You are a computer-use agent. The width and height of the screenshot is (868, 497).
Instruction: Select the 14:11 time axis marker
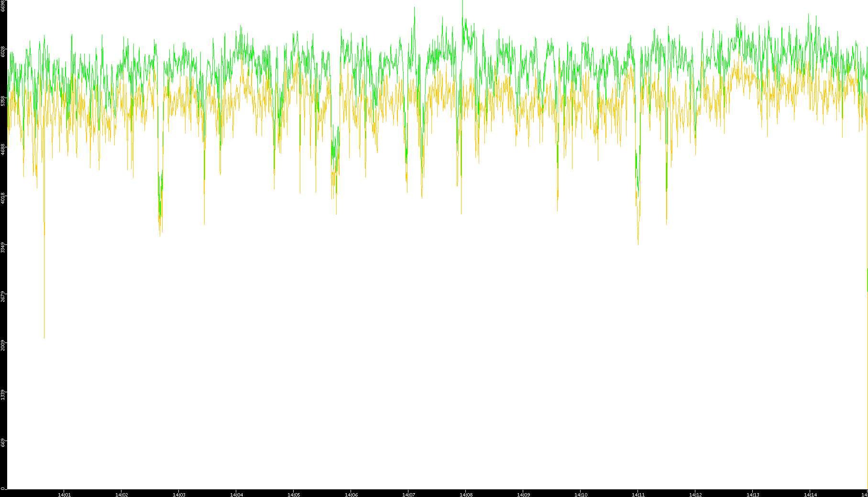point(638,495)
